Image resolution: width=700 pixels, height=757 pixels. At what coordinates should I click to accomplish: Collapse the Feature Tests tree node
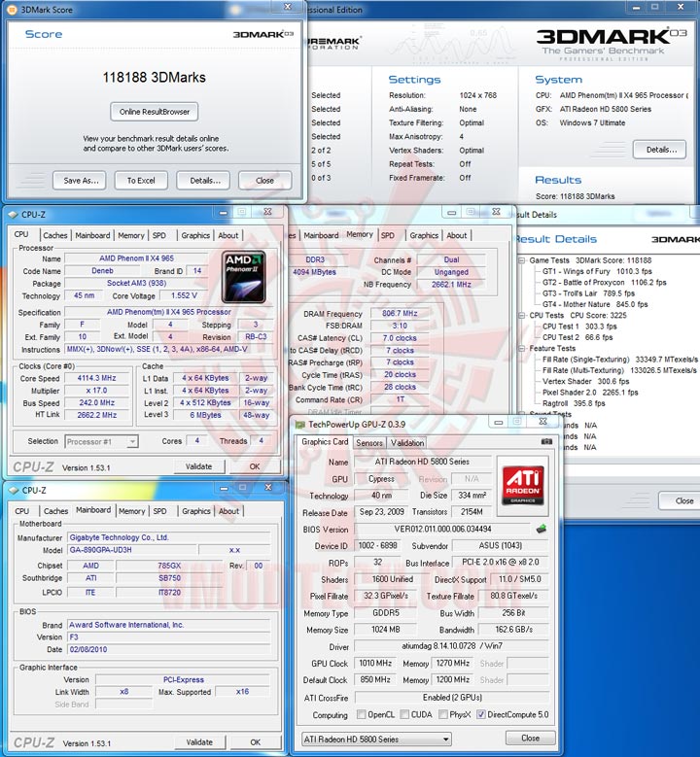[522, 348]
